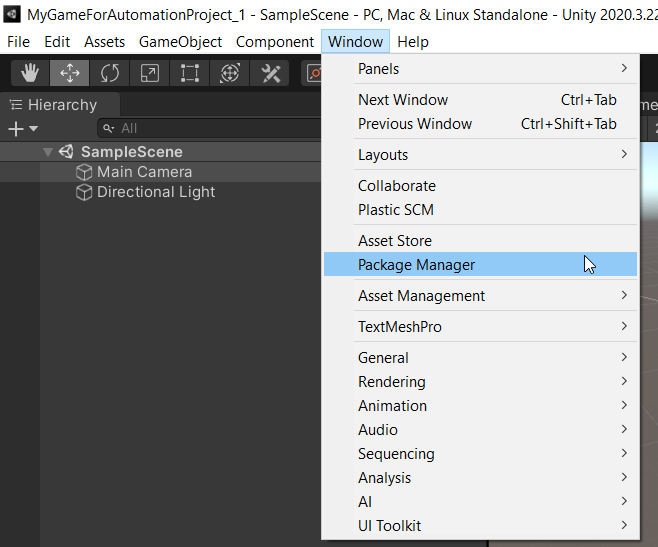Open custom editor tools
Viewport: 658px width, 547px height.
(x=270, y=73)
